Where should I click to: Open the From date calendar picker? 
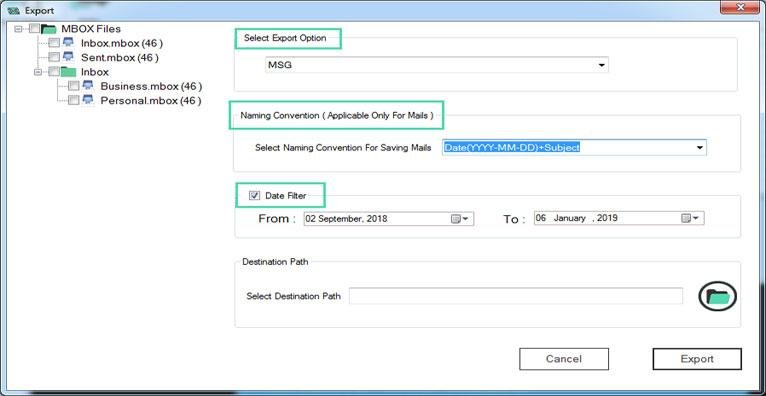(x=460, y=219)
